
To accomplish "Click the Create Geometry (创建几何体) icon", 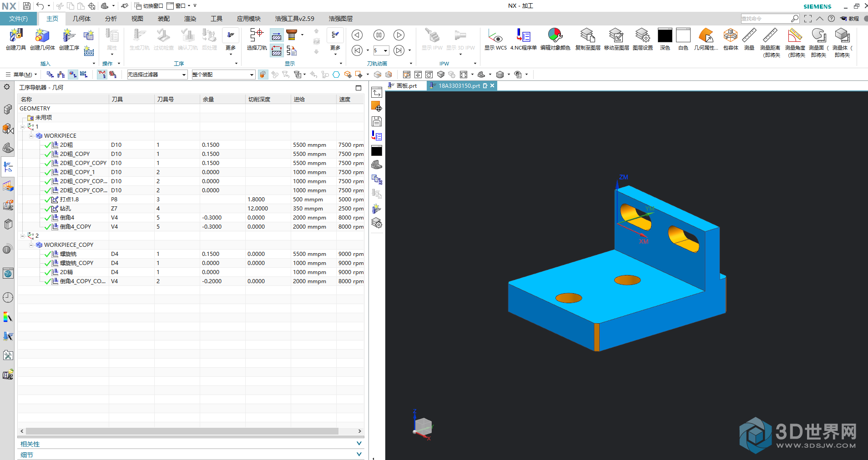I will (x=42, y=36).
